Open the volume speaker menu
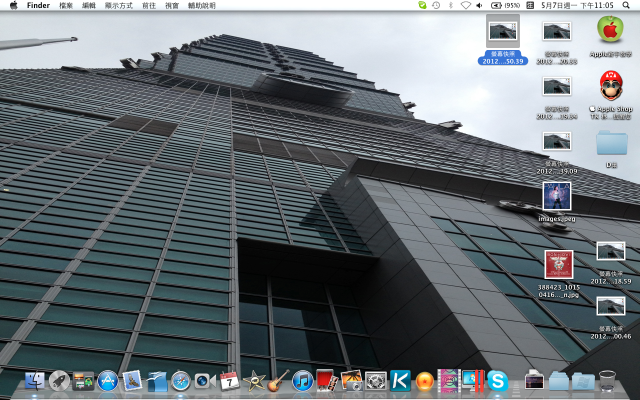 480,5
